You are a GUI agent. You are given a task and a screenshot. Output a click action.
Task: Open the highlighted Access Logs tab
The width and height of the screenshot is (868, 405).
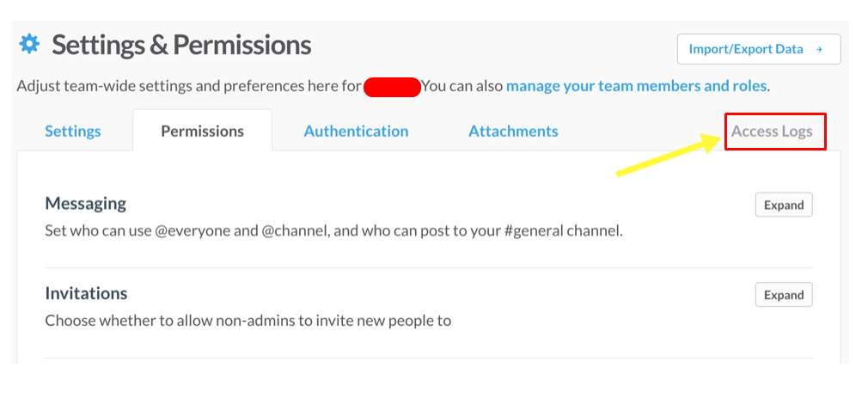(773, 132)
